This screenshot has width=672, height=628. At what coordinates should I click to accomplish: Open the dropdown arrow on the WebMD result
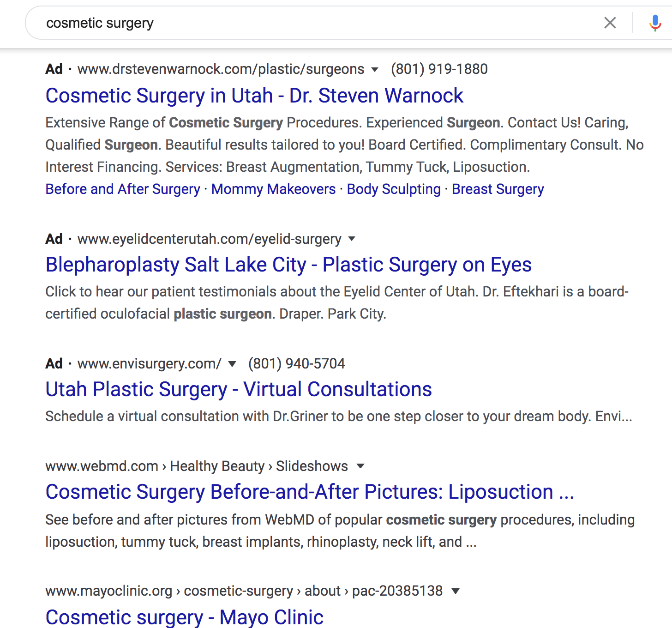coord(360,466)
